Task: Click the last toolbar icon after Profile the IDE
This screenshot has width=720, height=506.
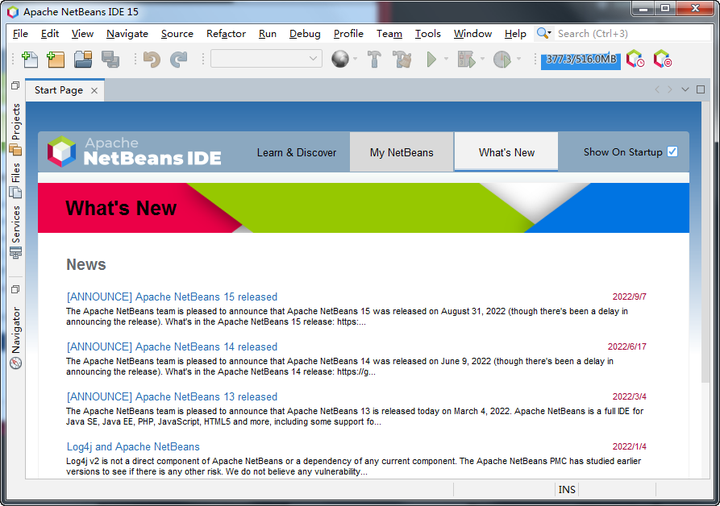Action: pos(663,59)
